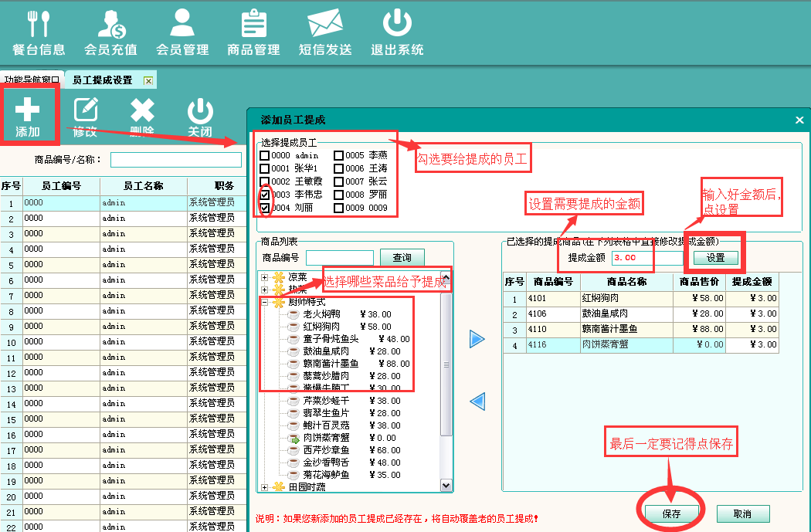Open 会员充值 recharge icon
The height and width of the screenshot is (532, 811).
point(110,32)
